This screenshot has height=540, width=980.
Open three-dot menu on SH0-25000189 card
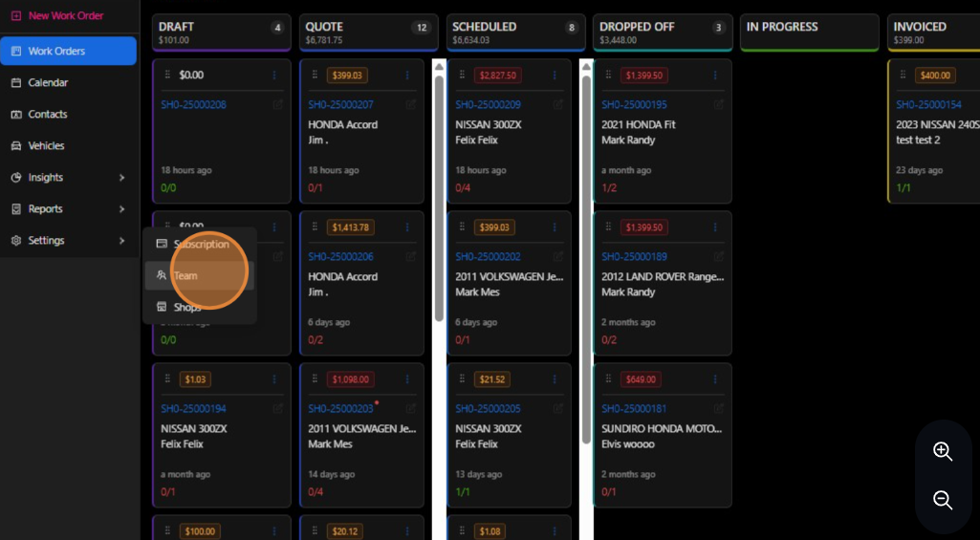[x=715, y=227]
